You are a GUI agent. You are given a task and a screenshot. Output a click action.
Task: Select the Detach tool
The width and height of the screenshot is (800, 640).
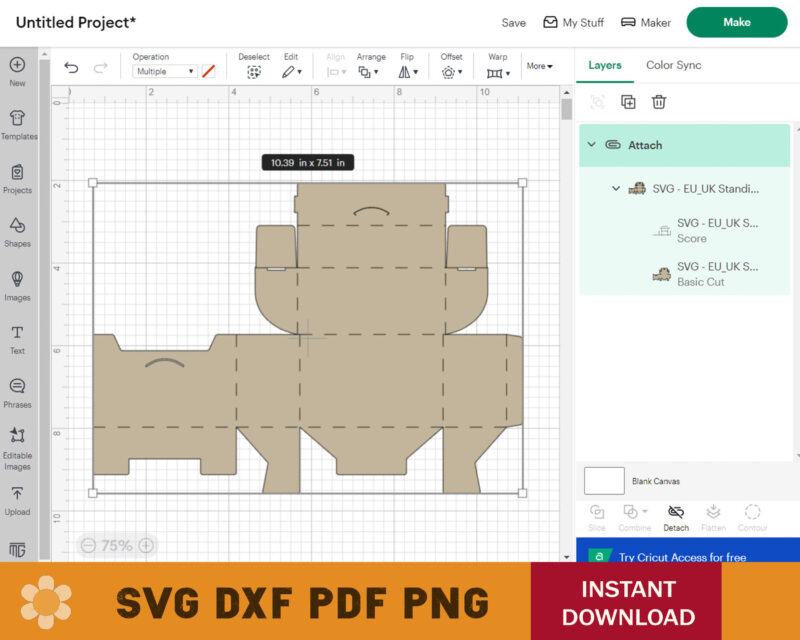(x=675, y=515)
